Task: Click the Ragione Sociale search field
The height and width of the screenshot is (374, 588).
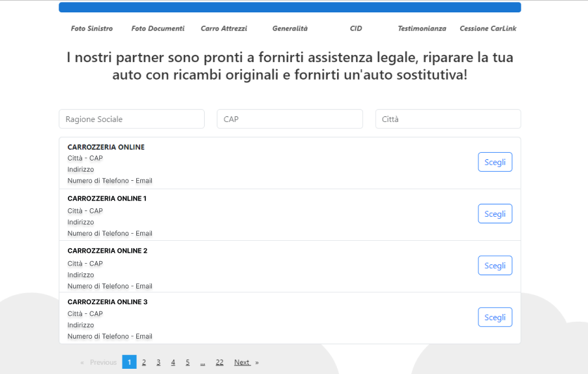Action: [x=132, y=119]
